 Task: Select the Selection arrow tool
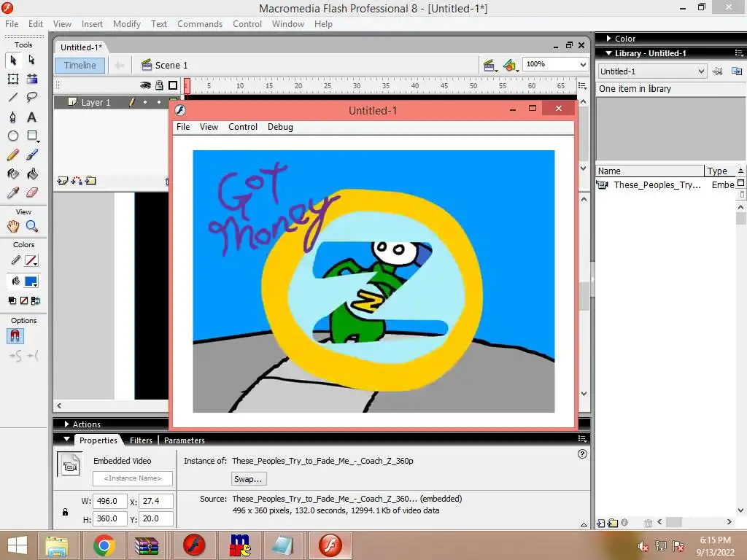tap(13, 60)
